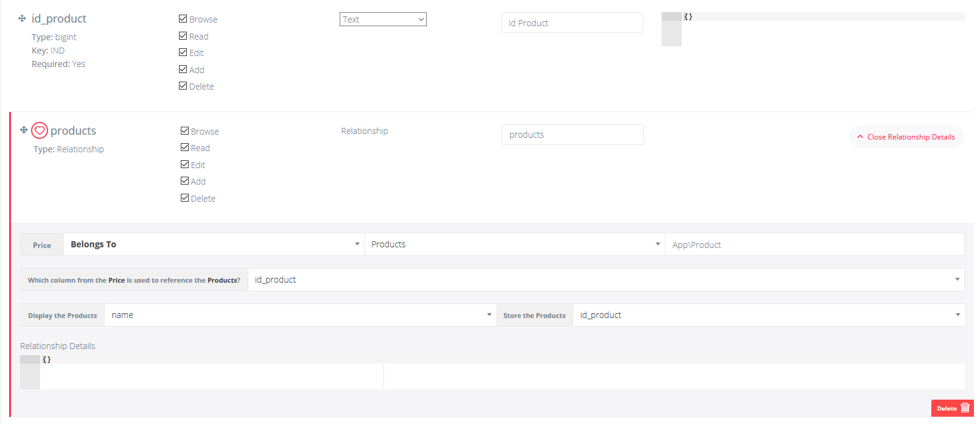Toggle Browse checkbox for id_product
This screenshot has height=424, width=980.
[183, 19]
